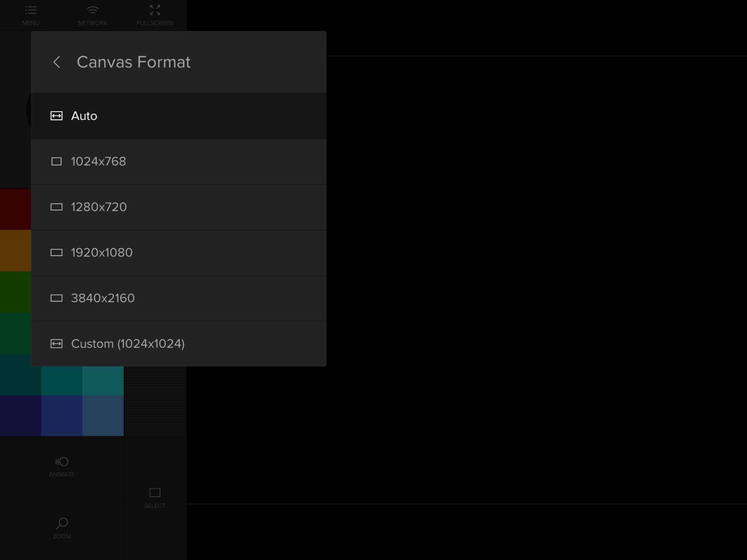Click the rectangle icon beside 1024x768

(x=56, y=161)
